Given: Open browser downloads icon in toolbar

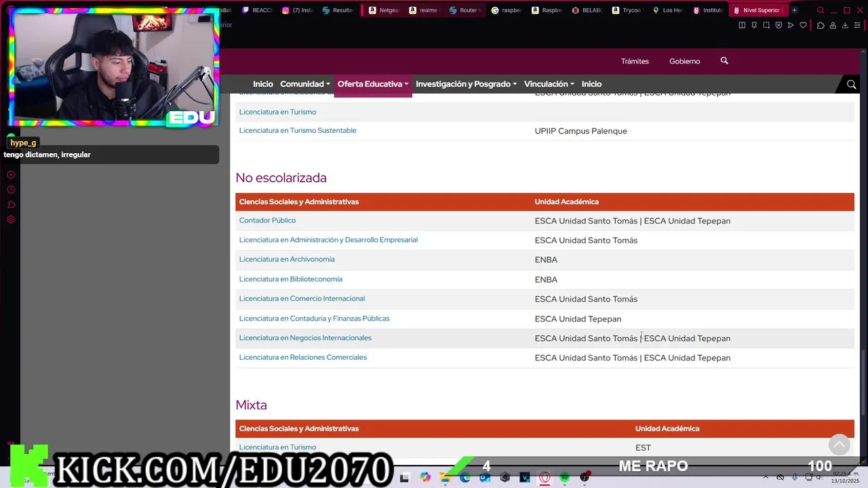Looking at the screenshot, I should [x=845, y=25].
